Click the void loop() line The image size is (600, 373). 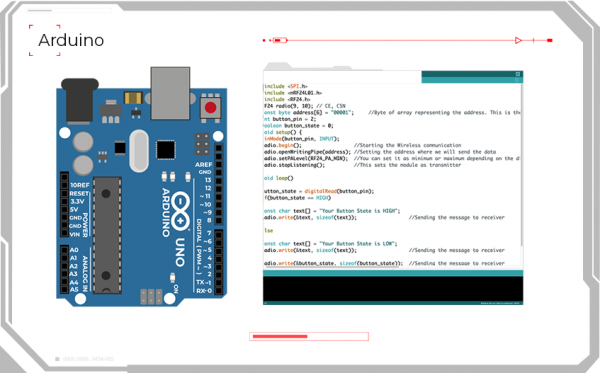tap(279, 178)
